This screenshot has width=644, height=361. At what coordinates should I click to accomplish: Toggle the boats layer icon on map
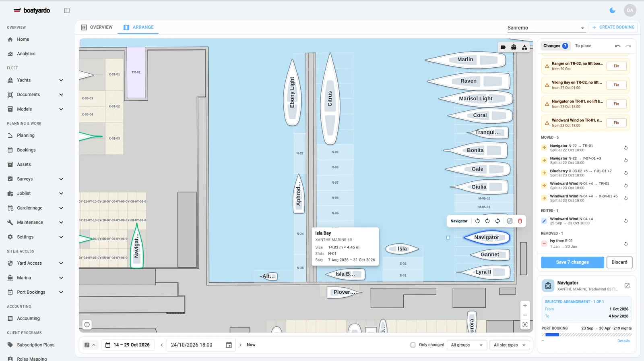[x=514, y=48]
